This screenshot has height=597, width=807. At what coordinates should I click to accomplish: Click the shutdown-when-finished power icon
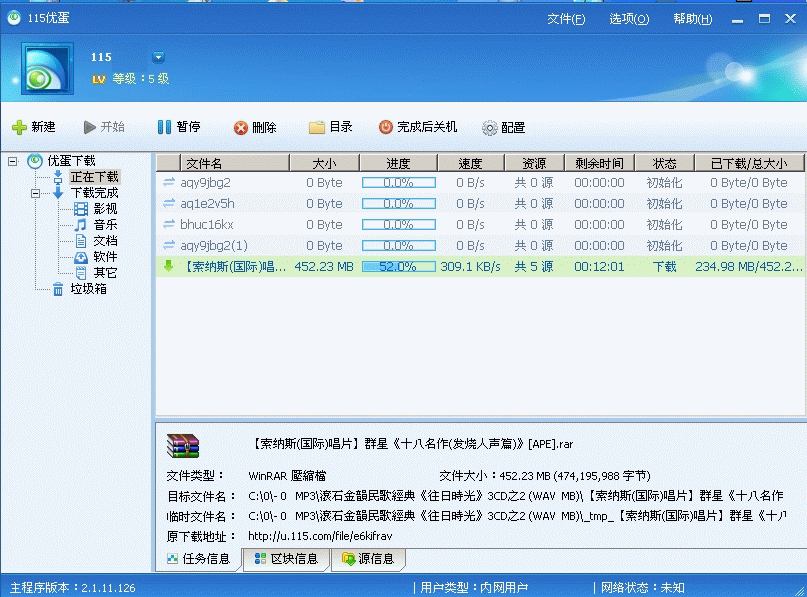click(x=385, y=127)
